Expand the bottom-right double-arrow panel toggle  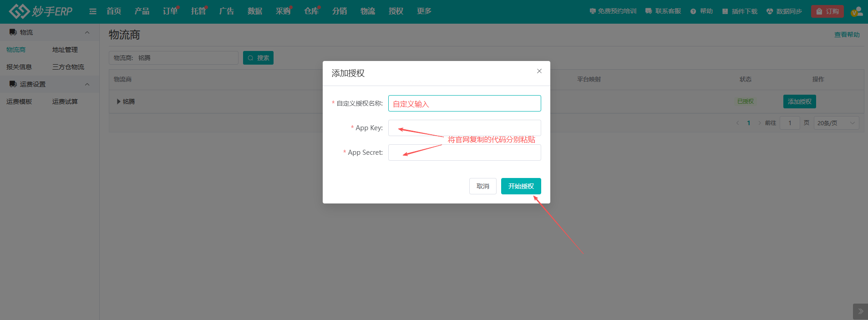click(x=860, y=311)
